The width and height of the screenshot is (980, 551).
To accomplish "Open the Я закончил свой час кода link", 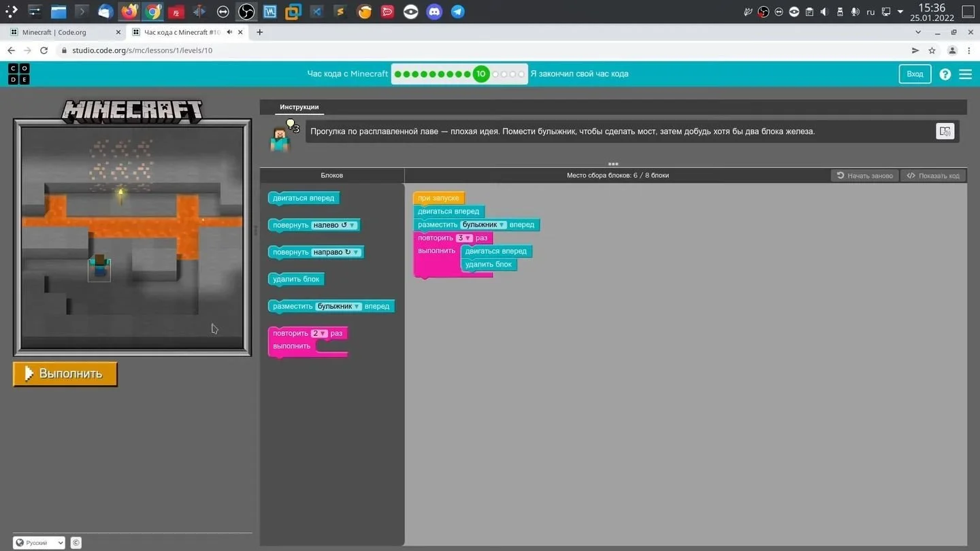I will 579,74.
